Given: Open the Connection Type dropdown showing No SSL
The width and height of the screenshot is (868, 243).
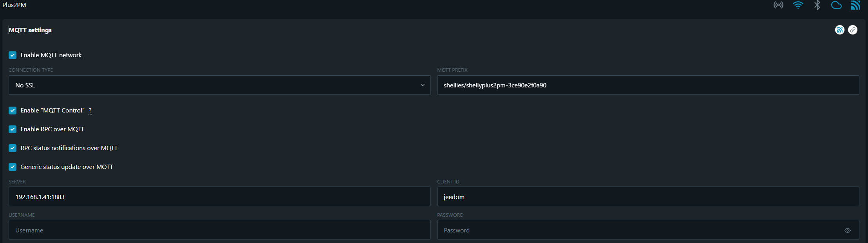Looking at the screenshot, I should pos(219,85).
